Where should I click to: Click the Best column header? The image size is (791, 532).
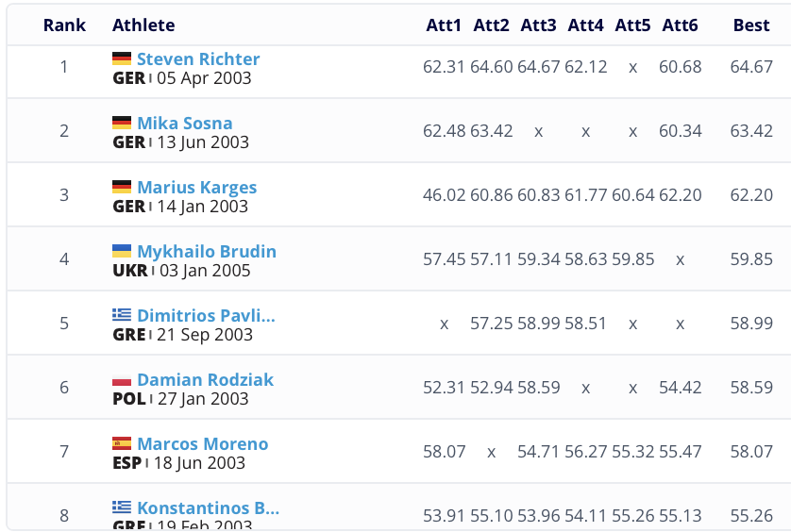[751, 25]
